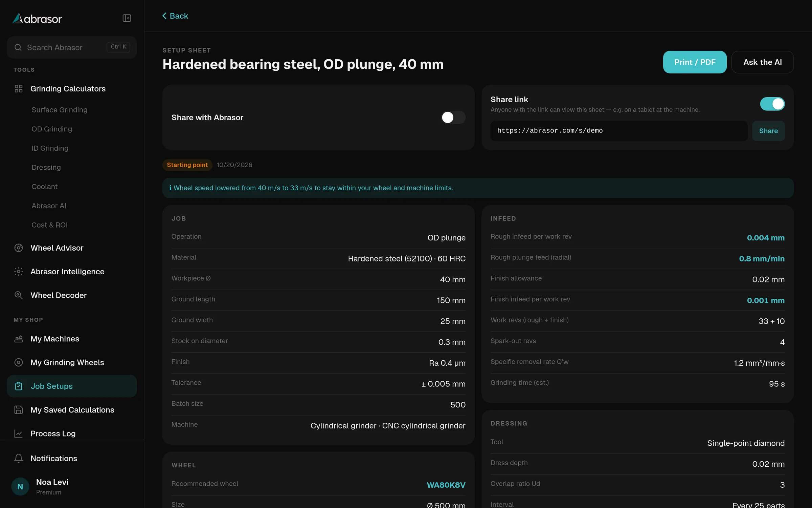Open the Coolant calculator
This screenshot has width=812, height=508.
(x=45, y=187)
